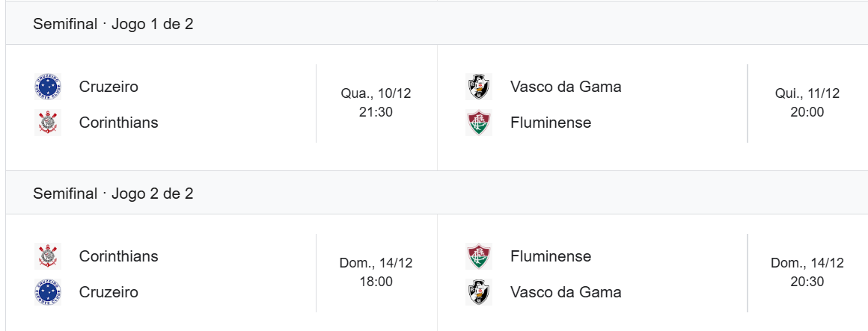
Task: Open match time Qui., 11/12 20:00
Action: pyautogui.click(x=807, y=103)
